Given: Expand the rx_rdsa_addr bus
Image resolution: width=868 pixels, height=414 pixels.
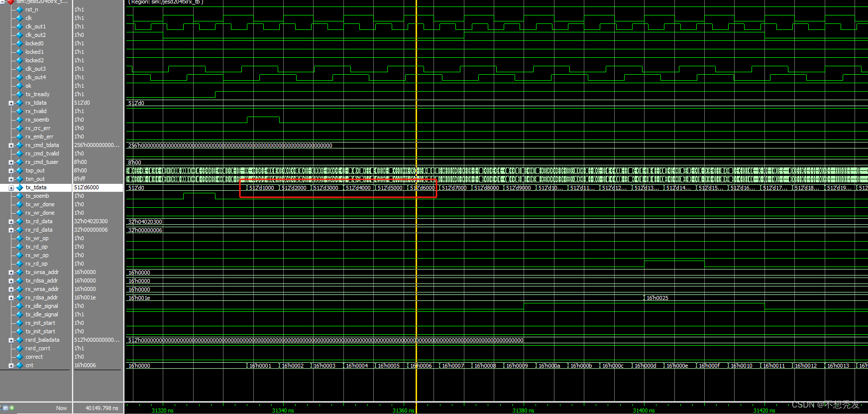Looking at the screenshot, I should click(x=11, y=298).
